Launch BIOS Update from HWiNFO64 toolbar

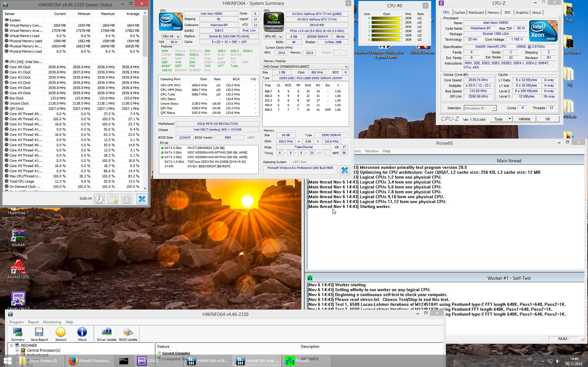(128, 334)
